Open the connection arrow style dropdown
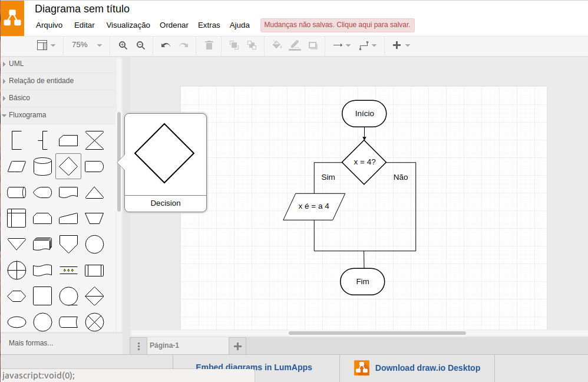This screenshot has width=588, height=382. pyautogui.click(x=342, y=45)
